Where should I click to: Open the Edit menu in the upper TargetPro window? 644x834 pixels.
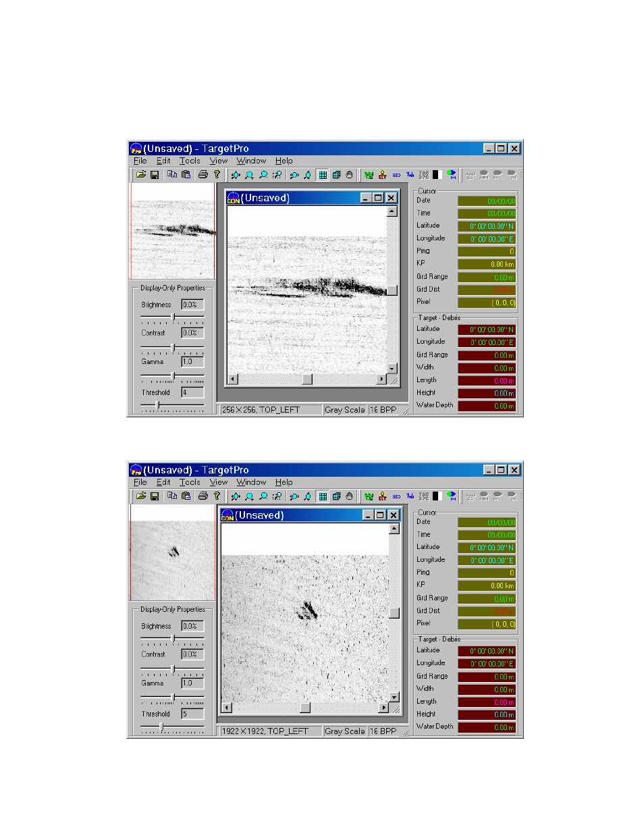pos(163,161)
